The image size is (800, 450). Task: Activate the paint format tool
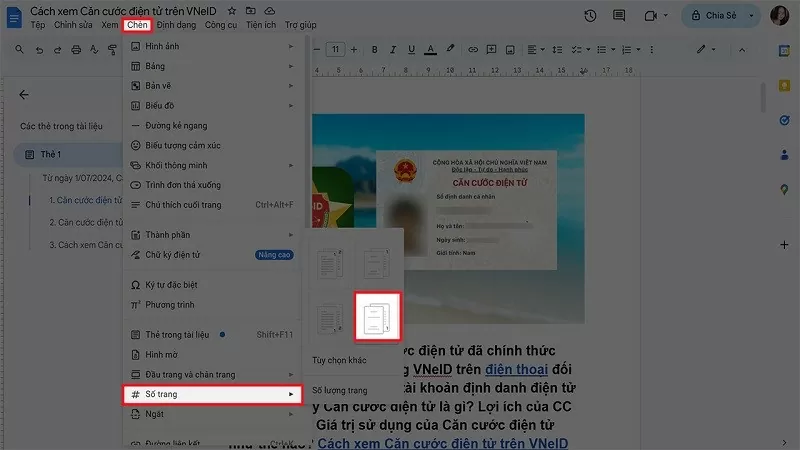(x=112, y=49)
